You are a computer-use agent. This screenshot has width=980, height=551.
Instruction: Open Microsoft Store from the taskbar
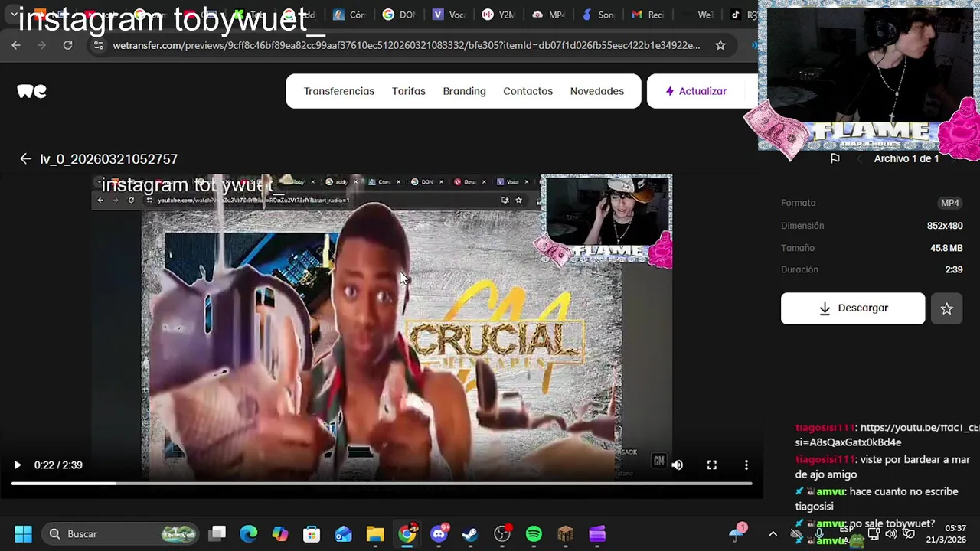(x=312, y=534)
